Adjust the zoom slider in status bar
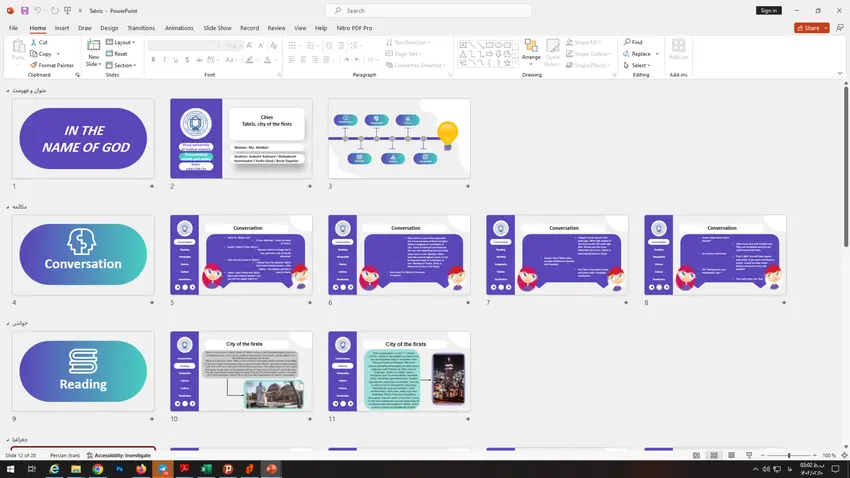 click(x=789, y=455)
